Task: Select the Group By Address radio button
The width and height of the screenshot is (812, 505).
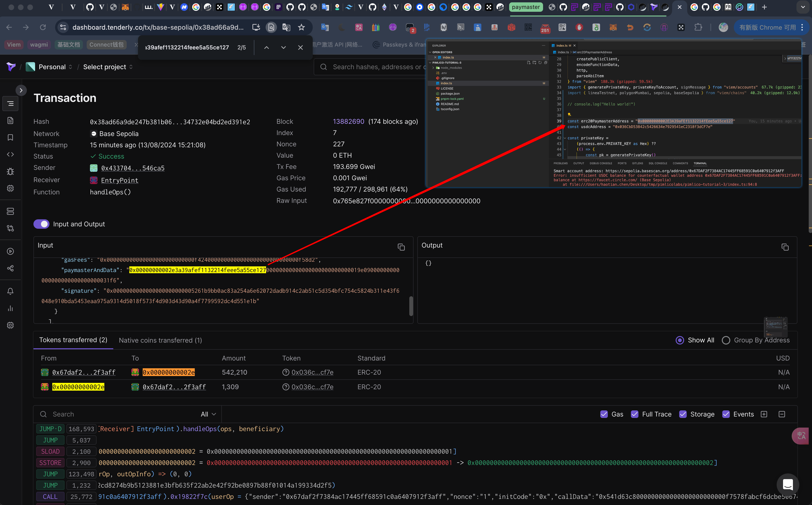Action: 726,340
